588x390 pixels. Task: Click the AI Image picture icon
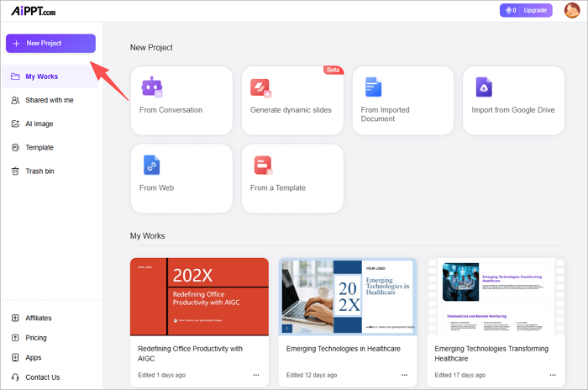click(x=15, y=124)
